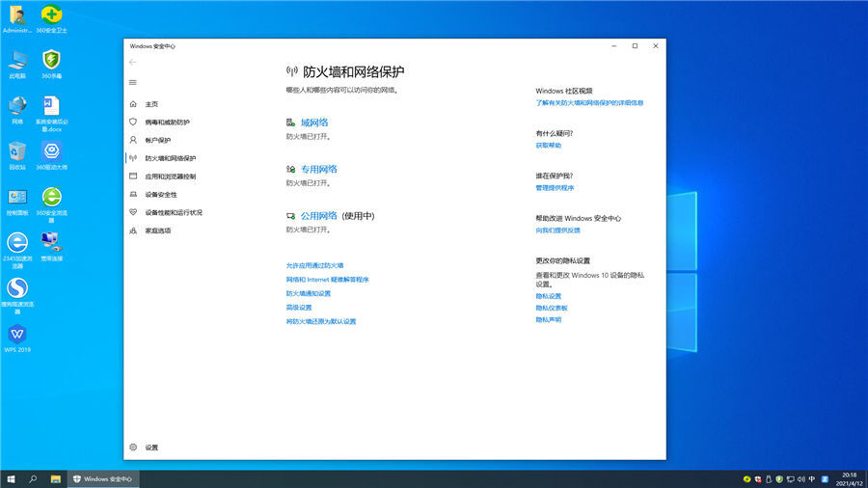
Task: Close the Windows 安全中心 window
Action: [656, 46]
